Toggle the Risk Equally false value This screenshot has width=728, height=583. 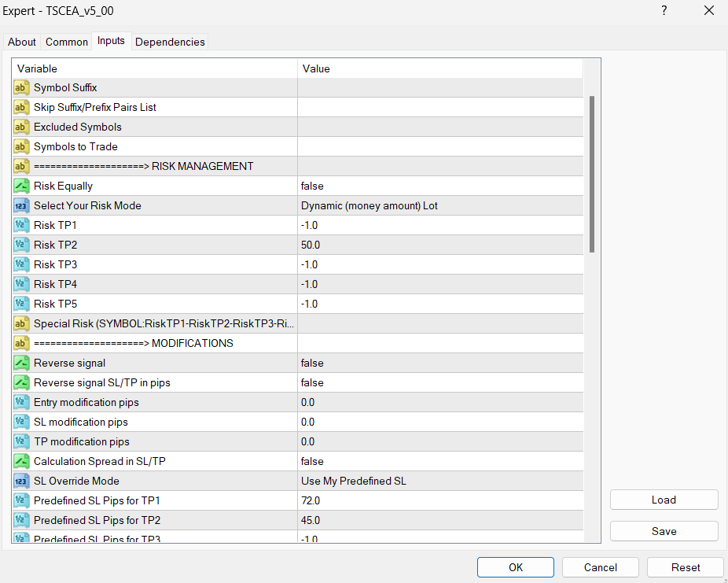pos(440,186)
